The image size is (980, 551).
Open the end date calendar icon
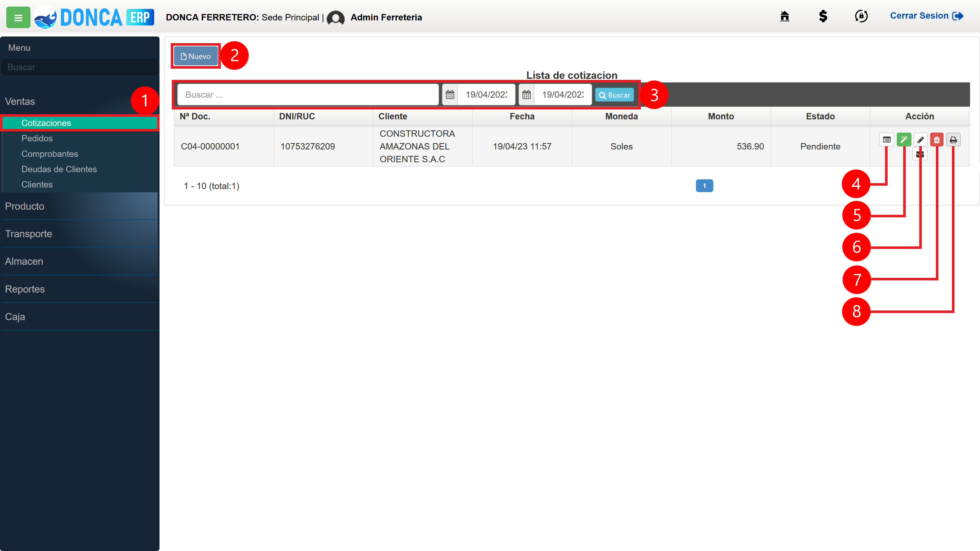coord(526,95)
